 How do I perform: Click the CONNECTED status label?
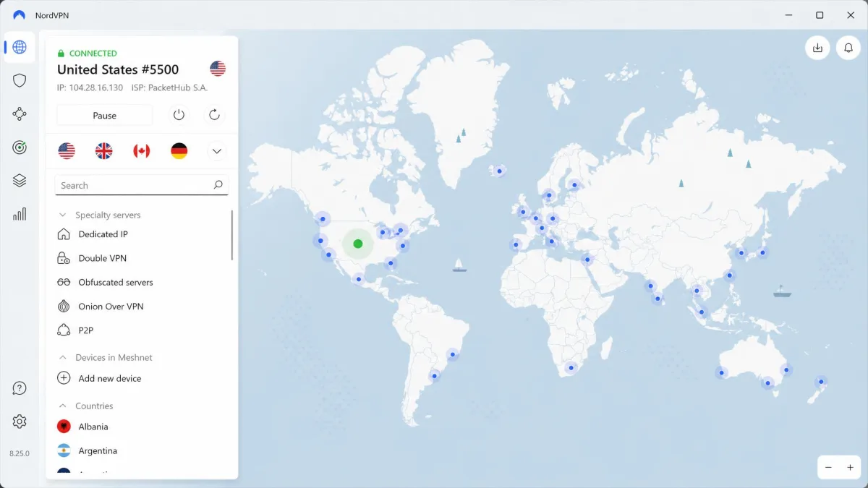93,53
